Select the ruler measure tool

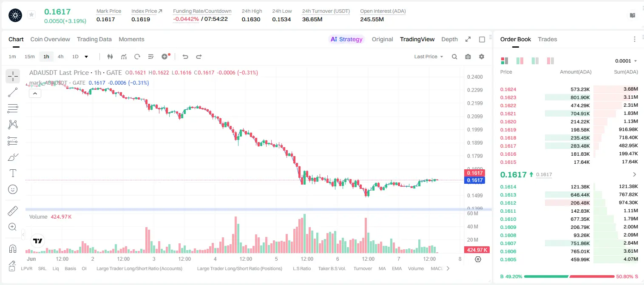13,211
